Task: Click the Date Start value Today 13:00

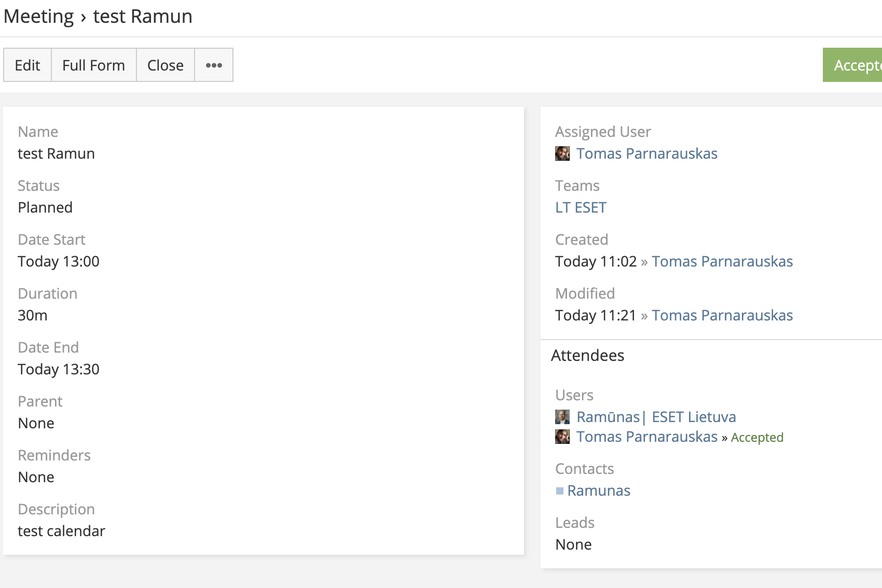Action: click(59, 261)
